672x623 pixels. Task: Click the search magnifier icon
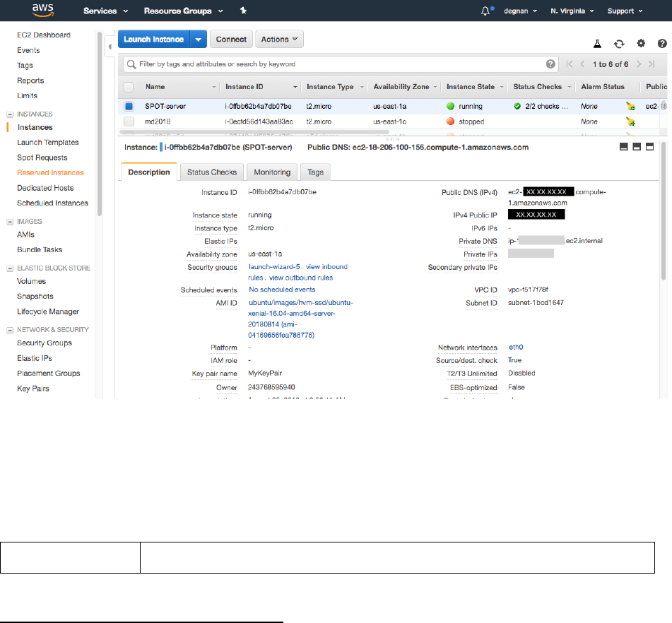tap(131, 64)
